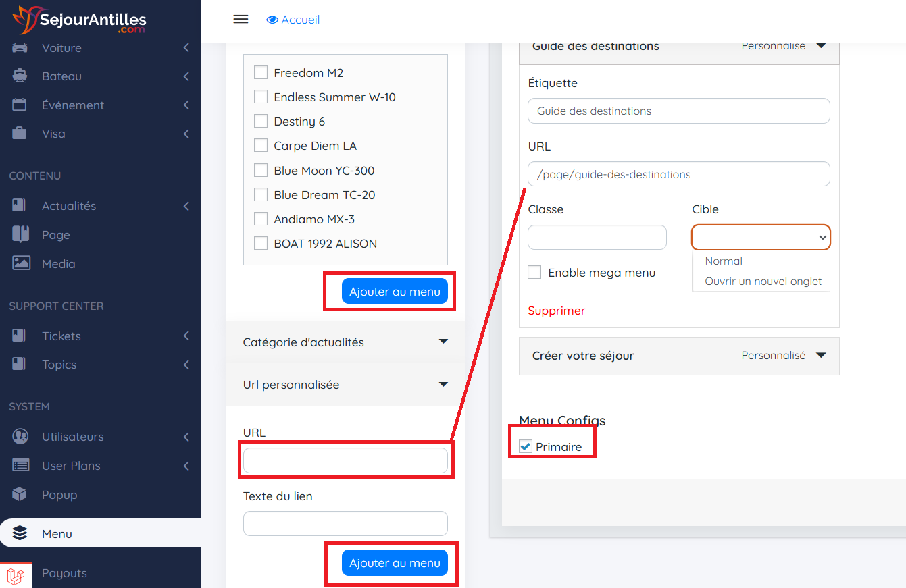Screen dimensions: 906x588
Task: Enable mega menu checkbox
Action: coord(534,273)
